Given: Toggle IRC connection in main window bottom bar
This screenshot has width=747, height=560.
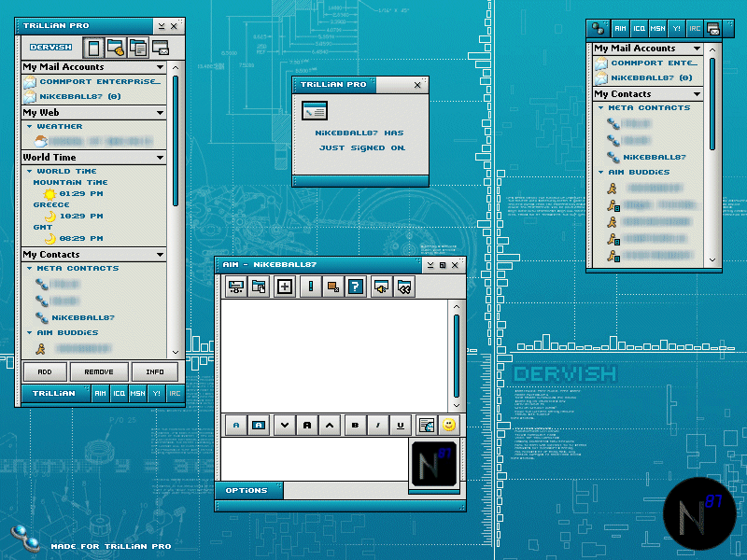Looking at the screenshot, I should [x=175, y=393].
